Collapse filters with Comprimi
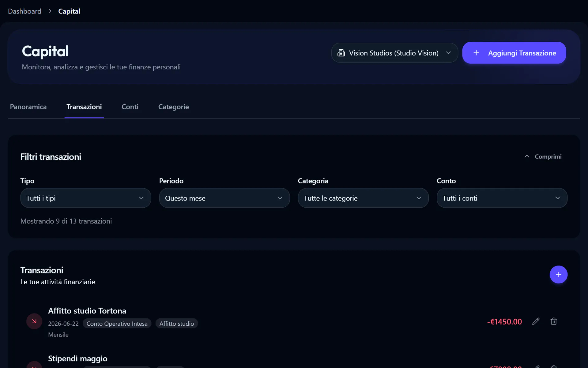 543,156
